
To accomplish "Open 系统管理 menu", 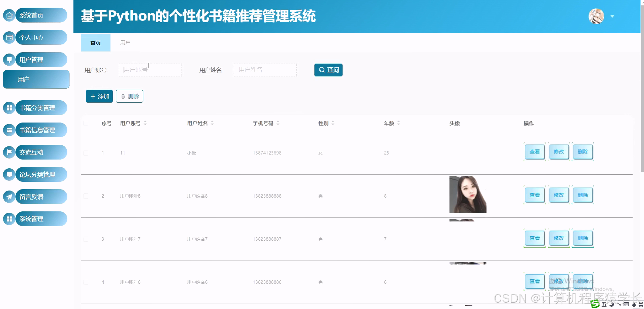I will [x=41, y=219].
